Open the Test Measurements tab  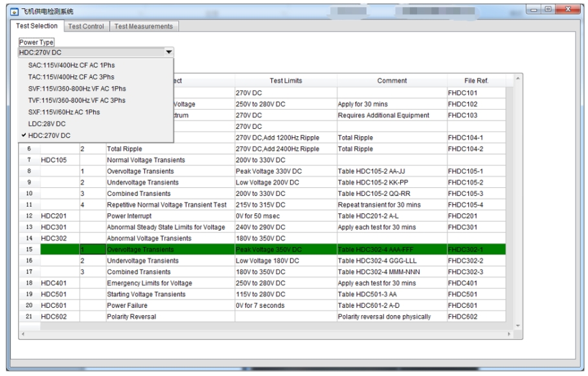(144, 27)
